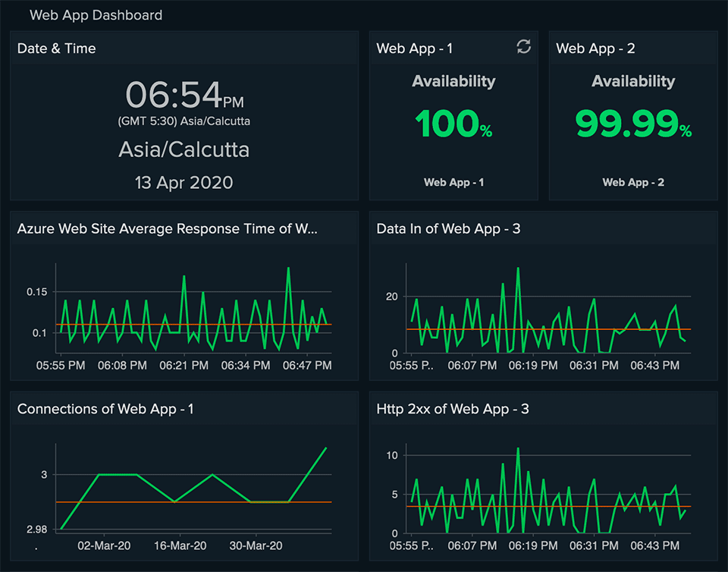Click the Asia/Calcutta timezone label
Screen dimensions: 728x572
tap(184, 149)
